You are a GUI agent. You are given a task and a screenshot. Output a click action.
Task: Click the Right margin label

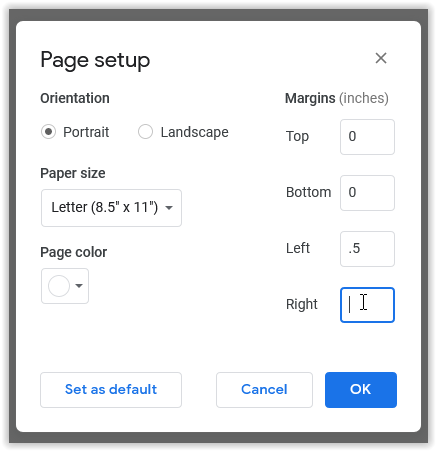click(x=302, y=304)
